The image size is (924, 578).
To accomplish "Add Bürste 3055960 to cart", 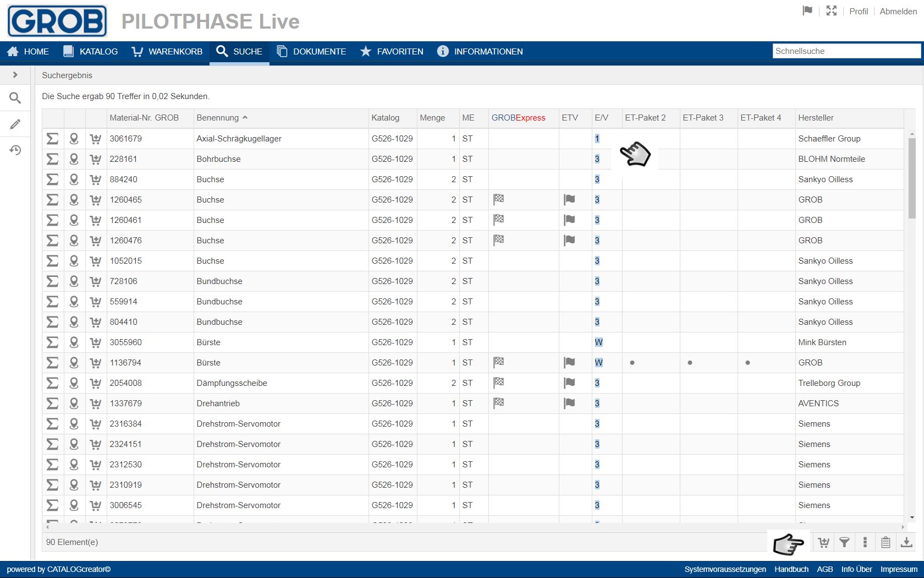I will point(96,342).
